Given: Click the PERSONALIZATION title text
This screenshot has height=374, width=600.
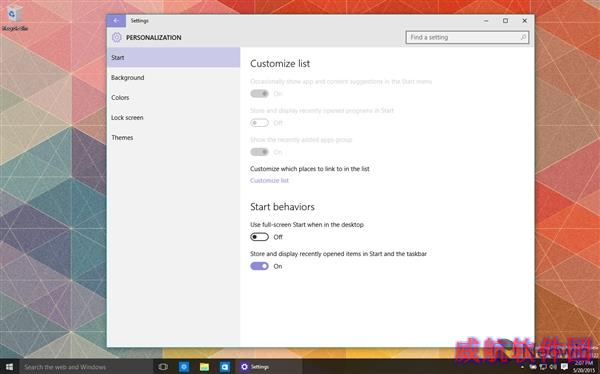Looking at the screenshot, I should (154, 38).
